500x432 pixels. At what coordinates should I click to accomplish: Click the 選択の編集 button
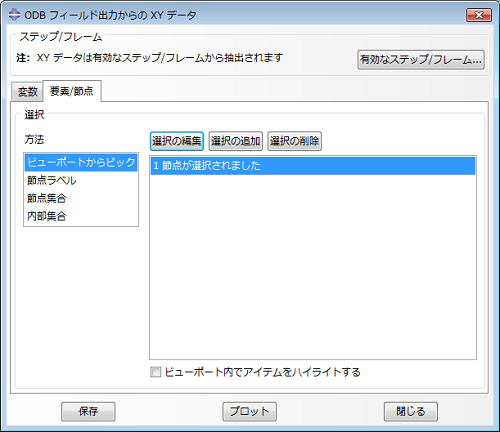[x=177, y=141]
